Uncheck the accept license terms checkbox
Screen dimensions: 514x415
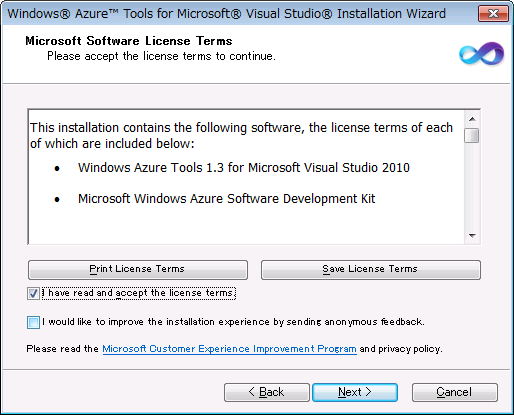coord(33,294)
